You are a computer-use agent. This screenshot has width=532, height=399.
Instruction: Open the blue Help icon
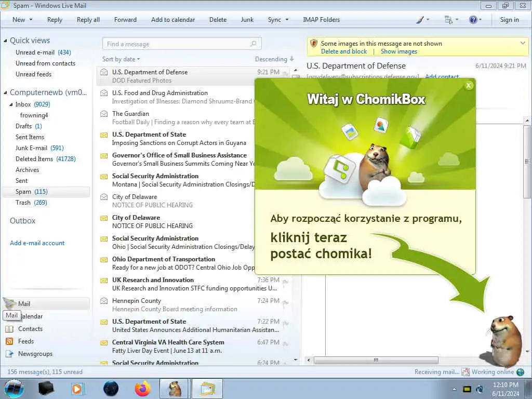pyautogui.click(x=473, y=20)
